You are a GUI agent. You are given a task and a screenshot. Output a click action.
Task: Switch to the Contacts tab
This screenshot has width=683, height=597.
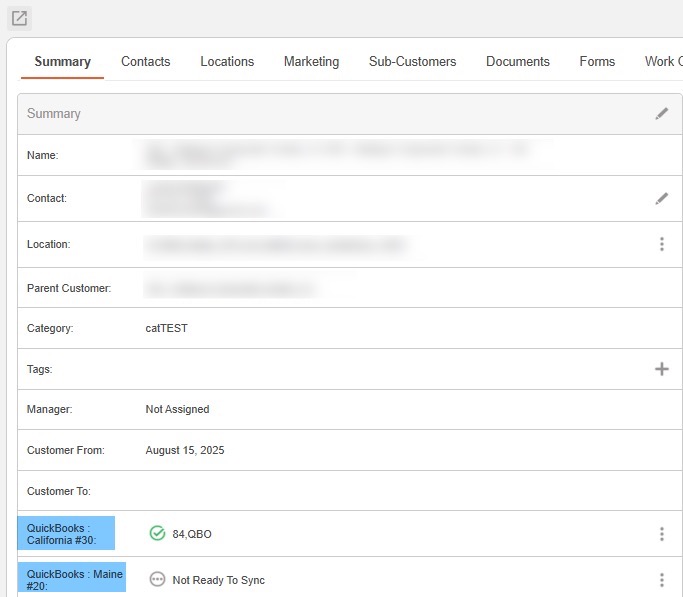[145, 62]
